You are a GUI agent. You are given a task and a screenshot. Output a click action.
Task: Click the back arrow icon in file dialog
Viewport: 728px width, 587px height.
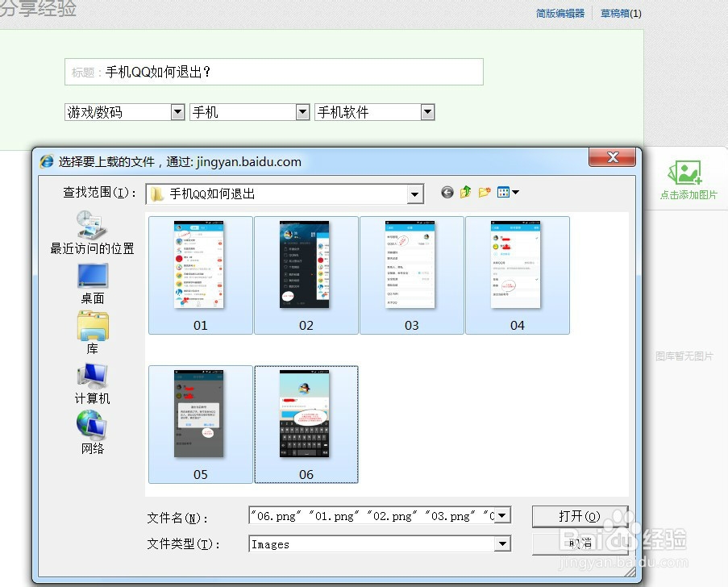click(x=447, y=192)
